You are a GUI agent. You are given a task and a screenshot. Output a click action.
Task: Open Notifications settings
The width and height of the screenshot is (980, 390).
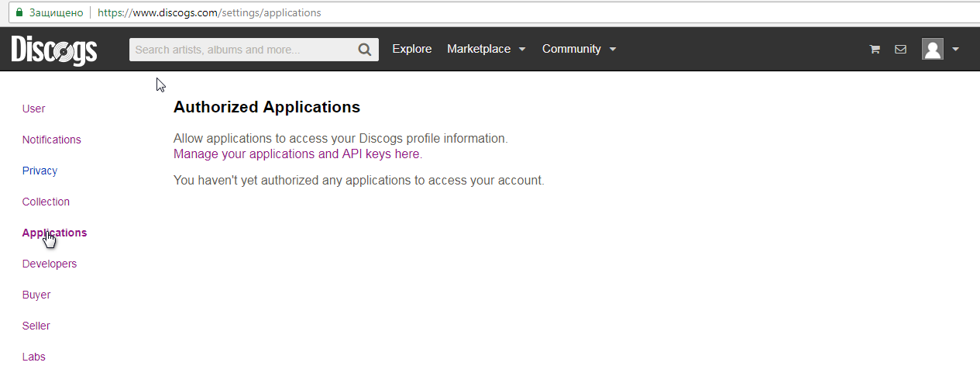coord(51,140)
